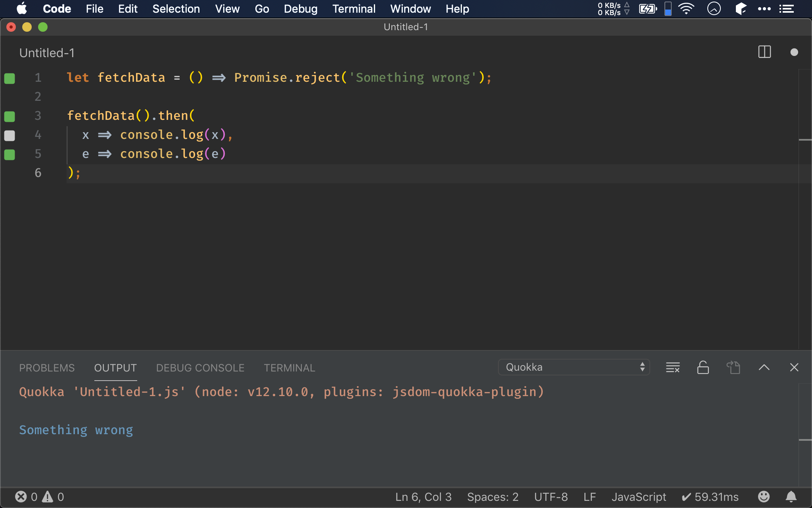The width and height of the screenshot is (812, 508).
Task: Open the Terminal menu in the menu bar
Action: click(354, 9)
